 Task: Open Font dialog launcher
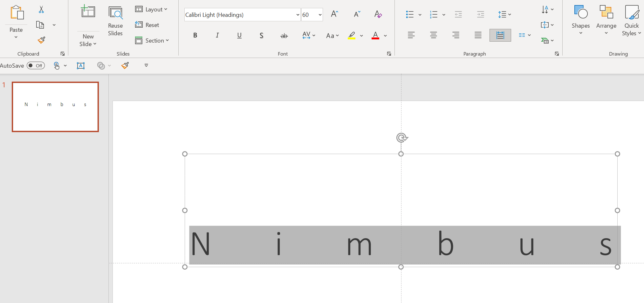click(x=389, y=54)
